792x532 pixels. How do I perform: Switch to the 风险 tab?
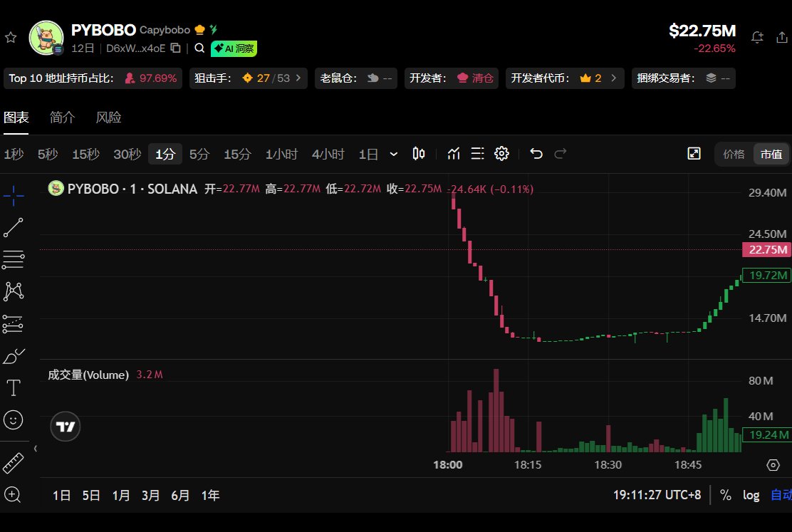(108, 118)
